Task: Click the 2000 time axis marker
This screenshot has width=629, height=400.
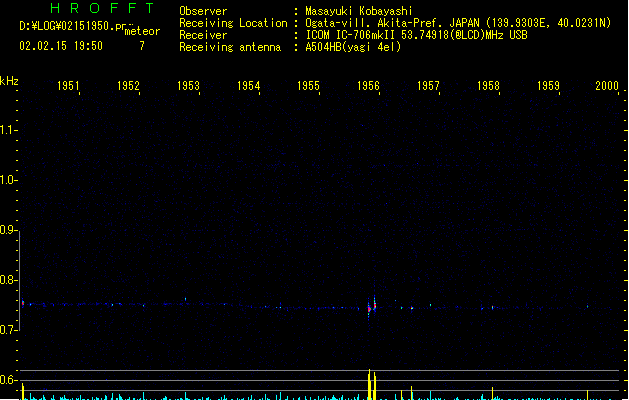Action: pyautogui.click(x=607, y=86)
